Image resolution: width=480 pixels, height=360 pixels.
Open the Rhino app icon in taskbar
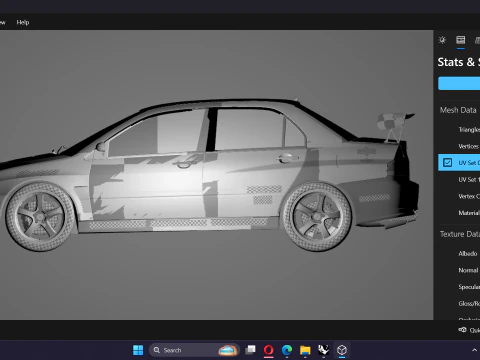click(x=323, y=350)
